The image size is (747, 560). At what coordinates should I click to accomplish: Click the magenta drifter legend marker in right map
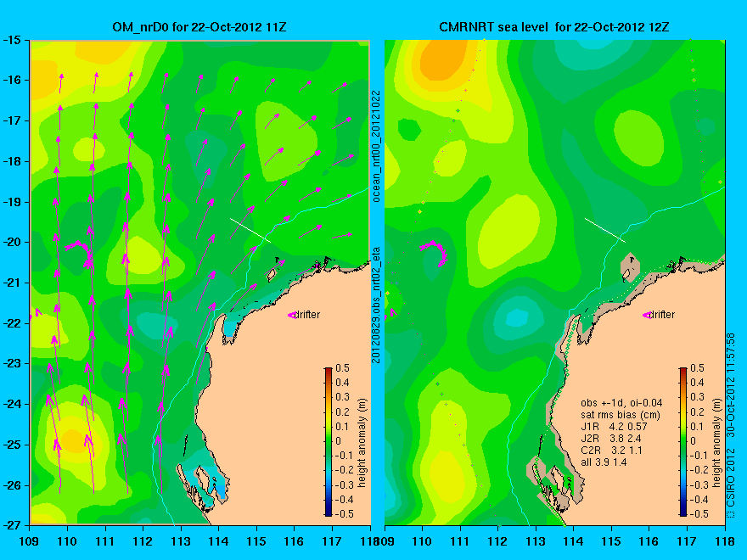pyautogui.click(x=647, y=316)
